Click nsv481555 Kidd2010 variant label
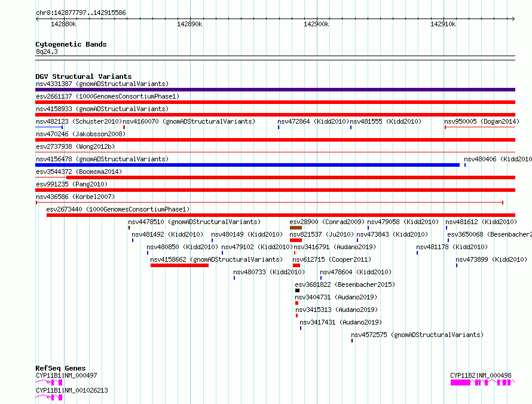The height and width of the screenshot is (404, 532). tap(386, 121)
